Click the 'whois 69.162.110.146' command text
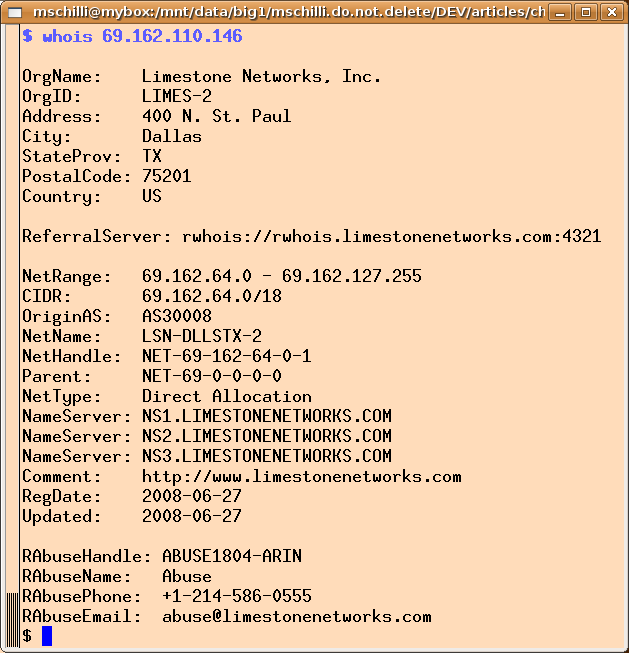 coord(142,36)
